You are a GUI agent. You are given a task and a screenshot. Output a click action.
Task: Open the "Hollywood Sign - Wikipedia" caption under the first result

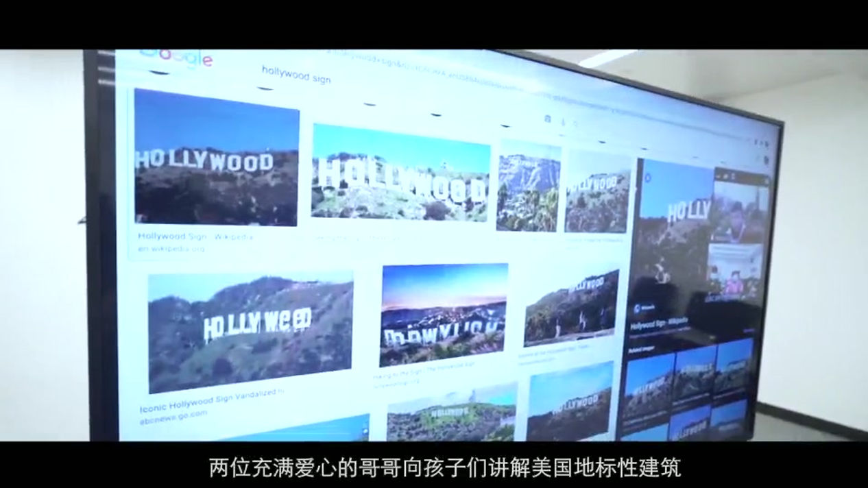pyautogui.click(x=195, y=236)
